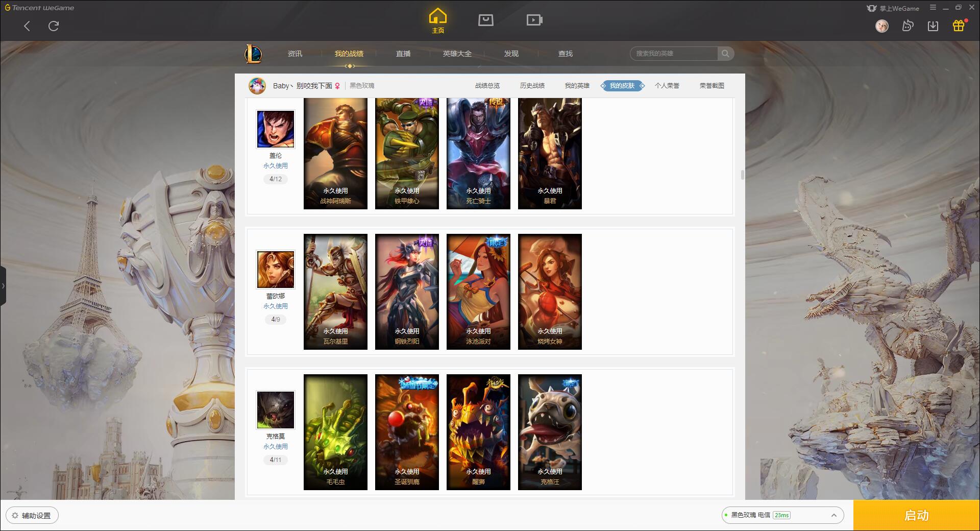
Task: Click the 4/11 skin count badge
Action: coord(276,460)
